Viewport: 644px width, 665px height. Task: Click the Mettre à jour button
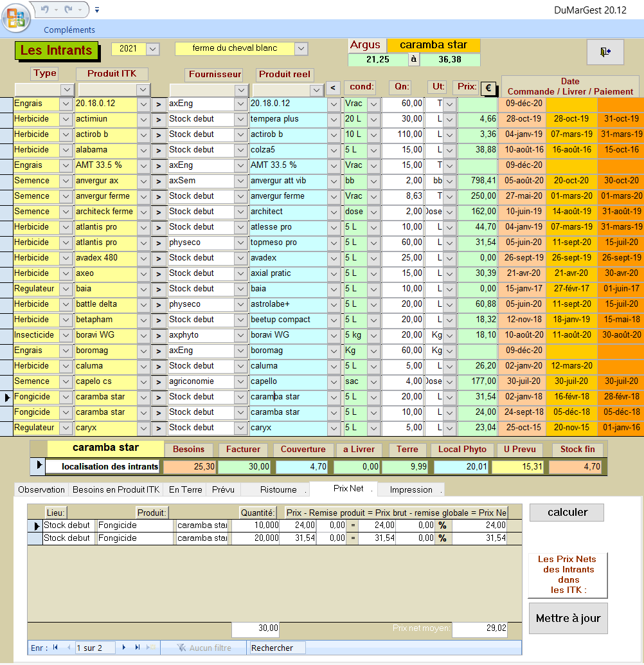coord(568,618)
